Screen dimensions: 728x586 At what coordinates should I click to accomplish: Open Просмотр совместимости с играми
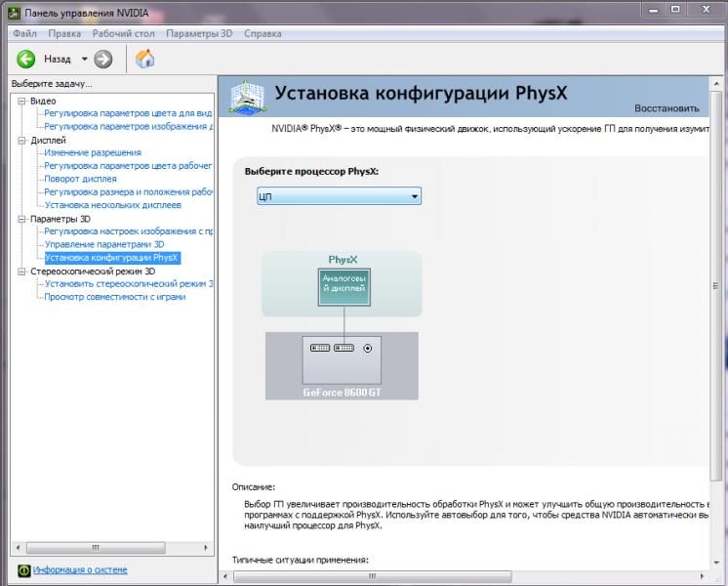[x=115, y=297]
